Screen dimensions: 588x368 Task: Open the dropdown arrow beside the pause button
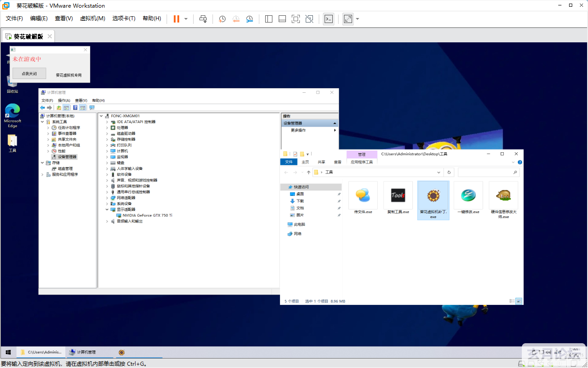click(186, 19)
